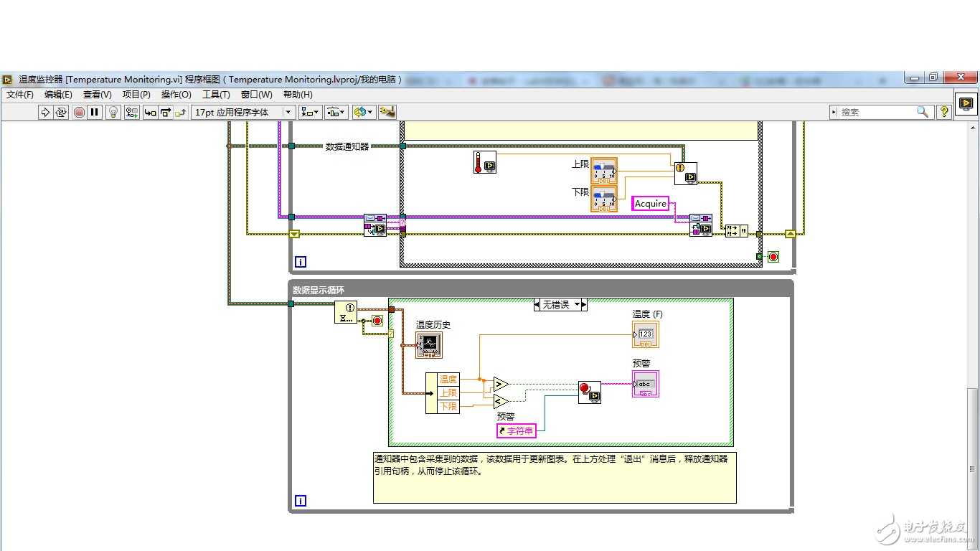This screenshot has height=551, width=980.
Task: Select the exclamation mark subVI wired to the sliders
Action: point(686,174)
